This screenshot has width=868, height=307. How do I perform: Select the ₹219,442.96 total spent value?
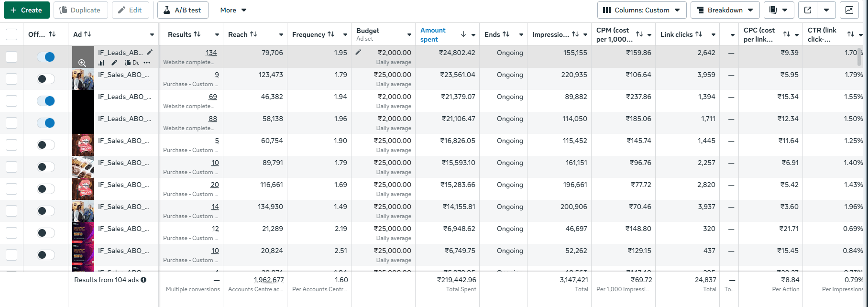click(x=456, y=280)
